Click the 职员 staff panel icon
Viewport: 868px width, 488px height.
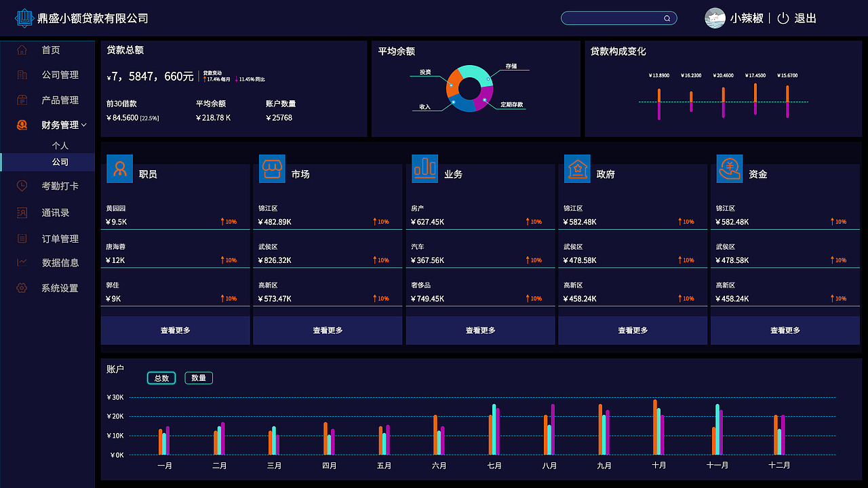119,168
